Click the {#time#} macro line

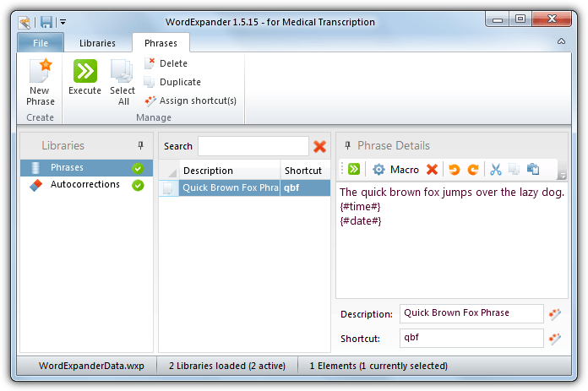[x=360, y=207]
